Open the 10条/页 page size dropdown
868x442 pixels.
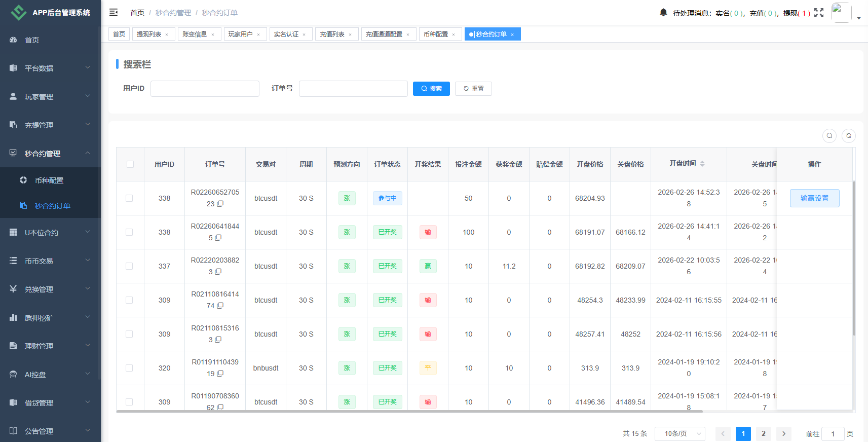680,433
